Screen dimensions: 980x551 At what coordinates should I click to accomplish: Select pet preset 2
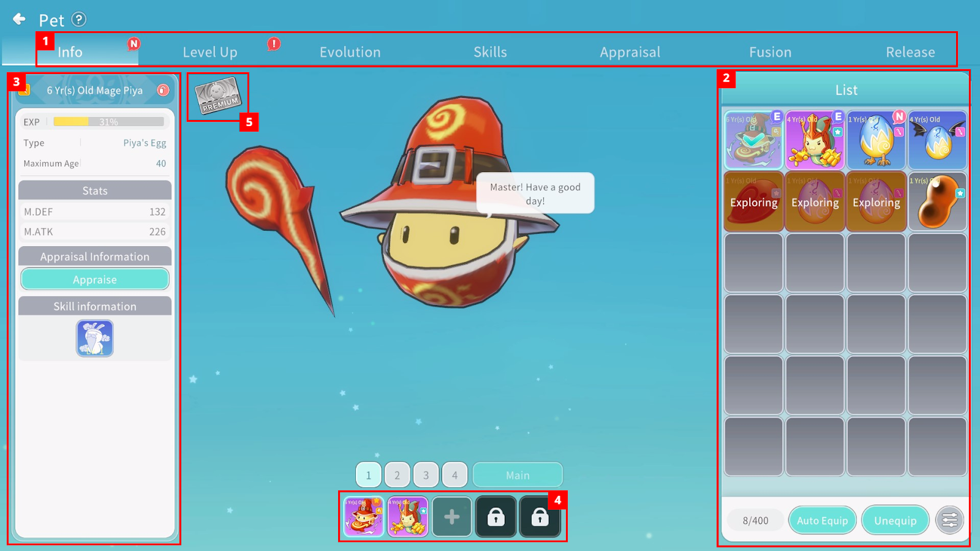point(397,475)
